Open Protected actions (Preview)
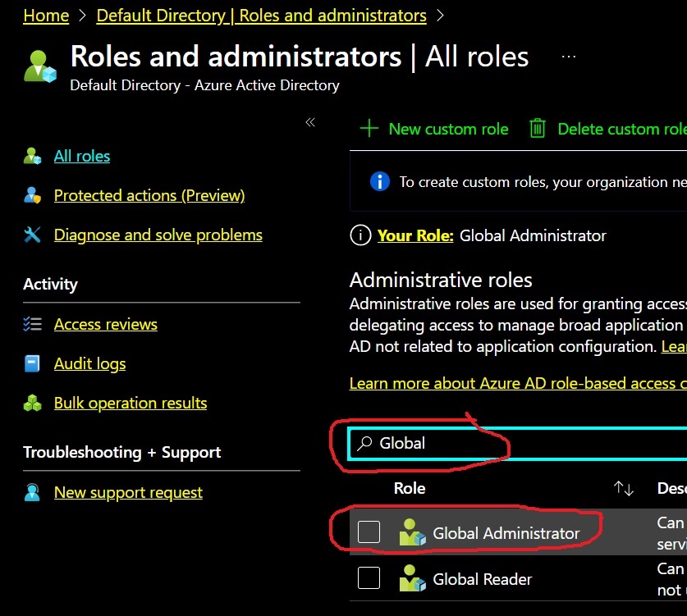This screenshot has width=687, height=616. tap(149, 196)
